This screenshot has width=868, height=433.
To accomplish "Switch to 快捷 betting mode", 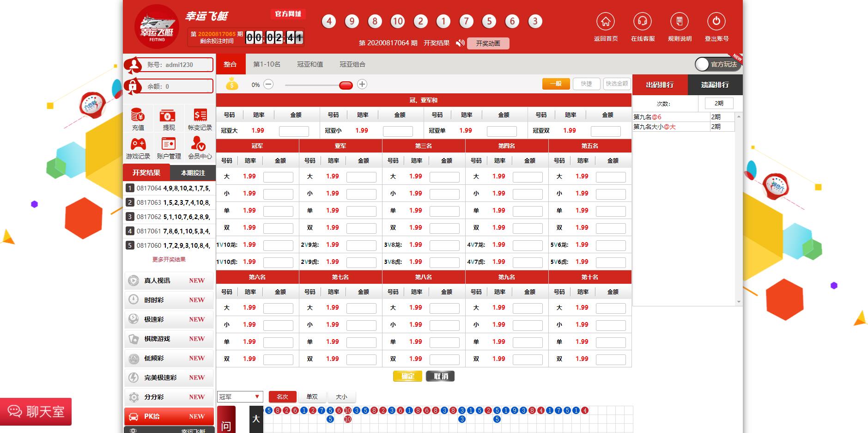I will [x=586, y=84].
